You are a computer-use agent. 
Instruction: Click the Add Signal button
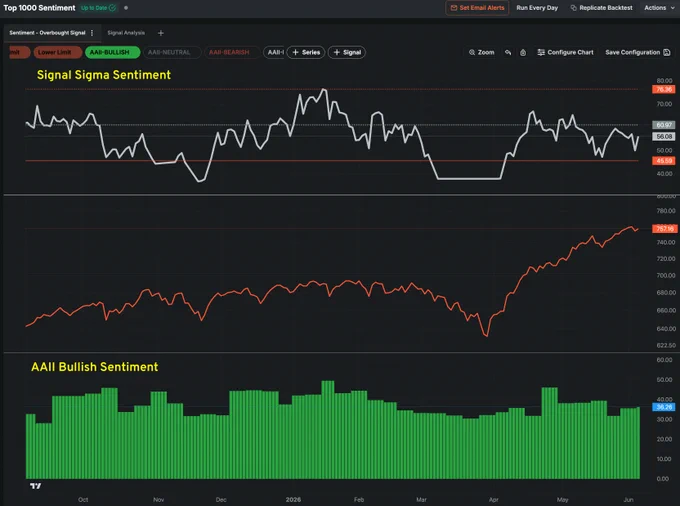pos(347,52)
